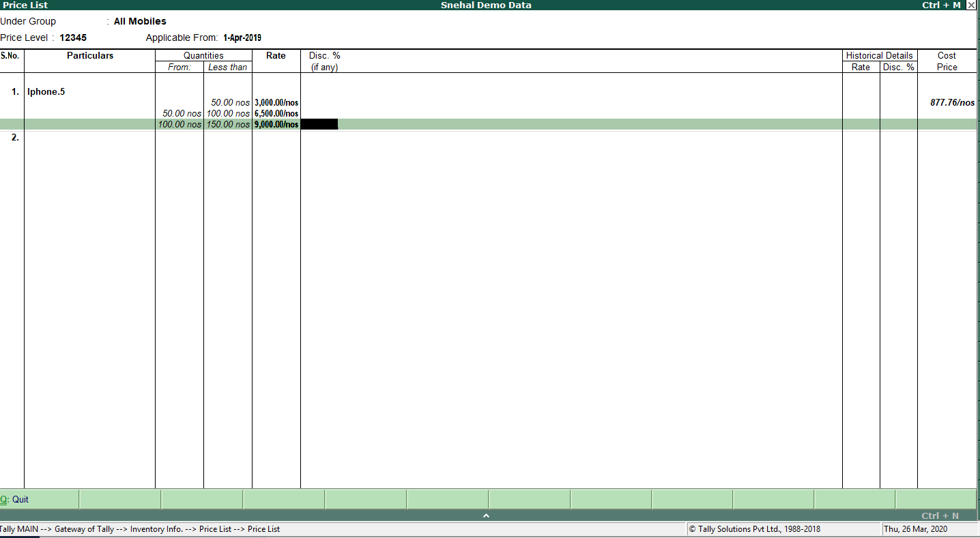Click the 100.00 nos From quantity
The width and height of the screenshot is (980, 538).
point(179,124)
